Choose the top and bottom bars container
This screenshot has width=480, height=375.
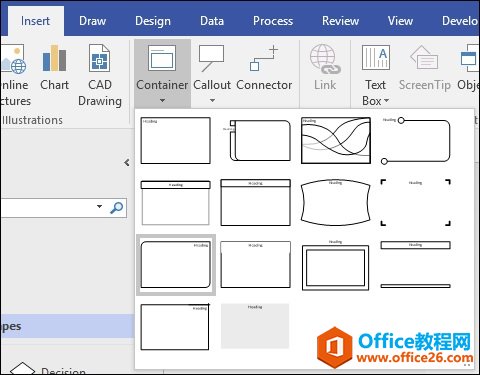click(x=416, y=265)
